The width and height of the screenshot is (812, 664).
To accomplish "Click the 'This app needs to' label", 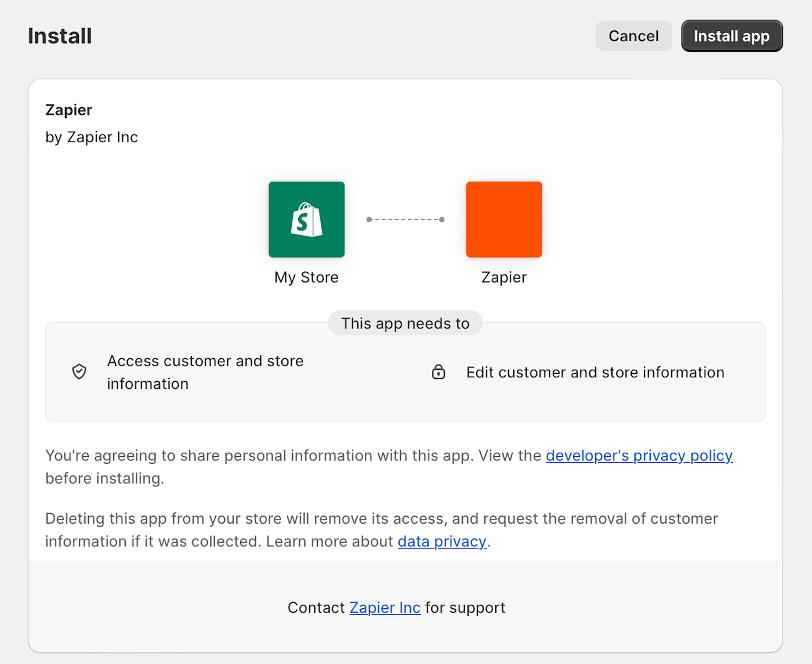I will coord(405,323).
